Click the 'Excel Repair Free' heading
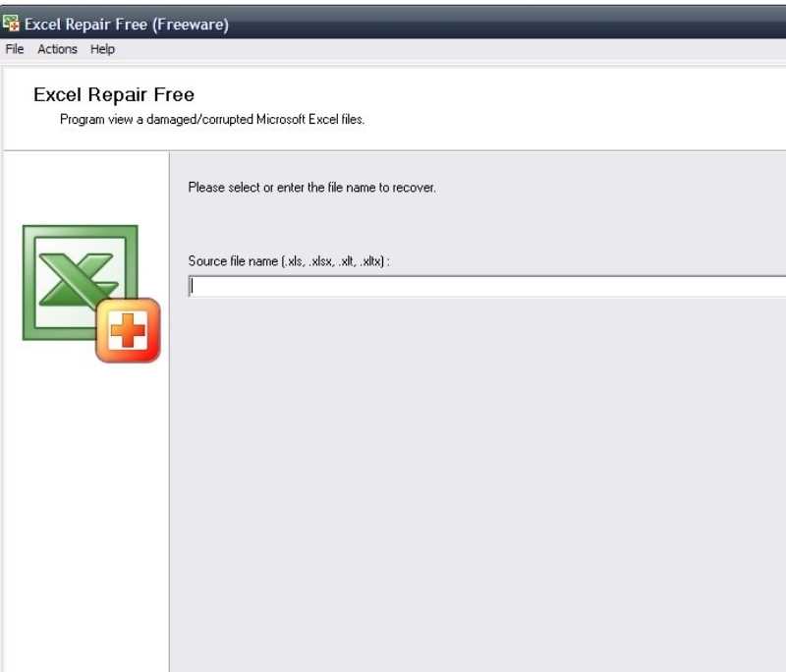Viewport: 786px width, 672px height. coord(114,94)
